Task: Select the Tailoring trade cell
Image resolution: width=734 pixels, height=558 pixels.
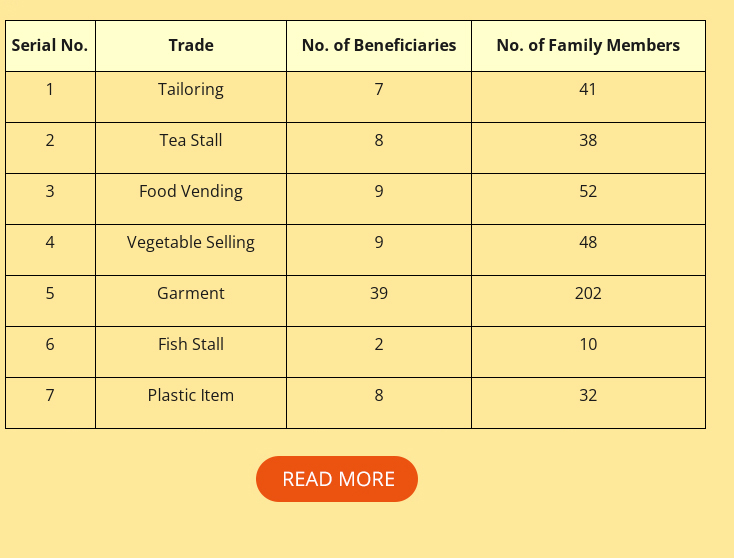Action: click(191, 97)
